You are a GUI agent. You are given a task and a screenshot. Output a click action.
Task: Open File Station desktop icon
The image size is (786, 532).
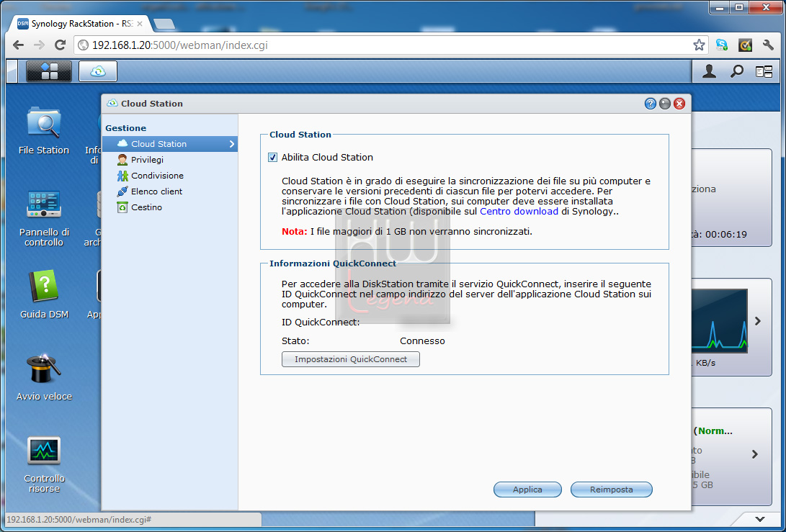click(x=44, y=130)
